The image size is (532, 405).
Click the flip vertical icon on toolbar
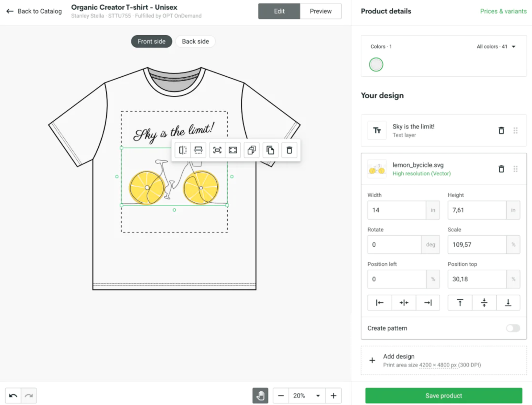[x=198, y=150]
